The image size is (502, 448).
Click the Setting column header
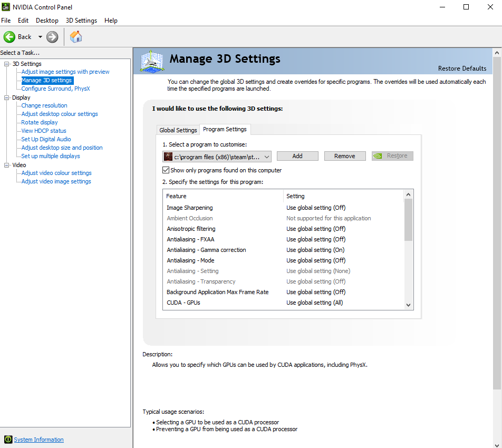pos(343,196)
